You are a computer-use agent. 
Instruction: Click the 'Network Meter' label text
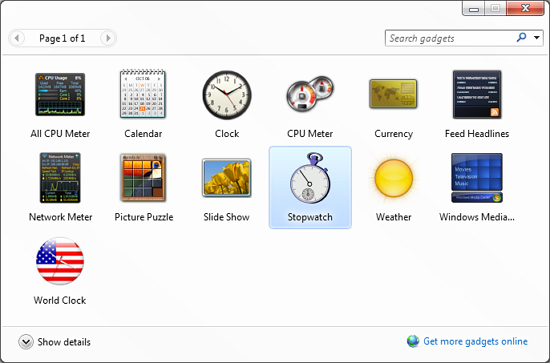click(60, 217)
